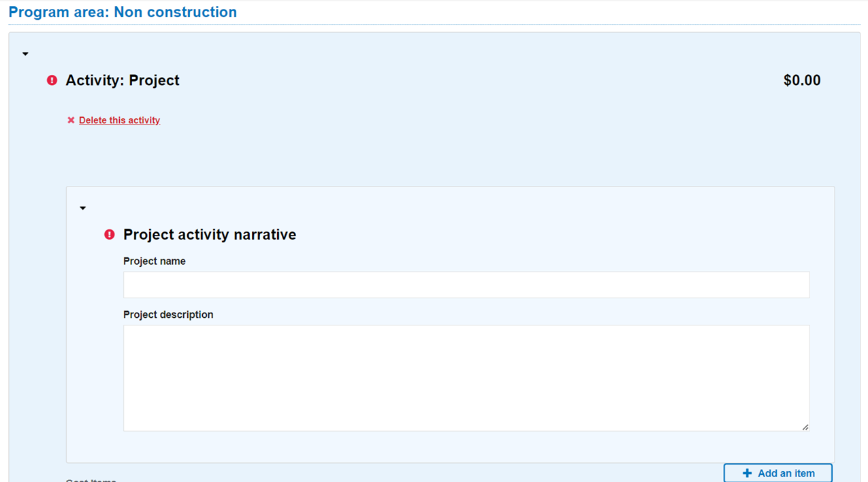
Task: Click the resize grip on Project description box
Action: click(x=805, y=427)
